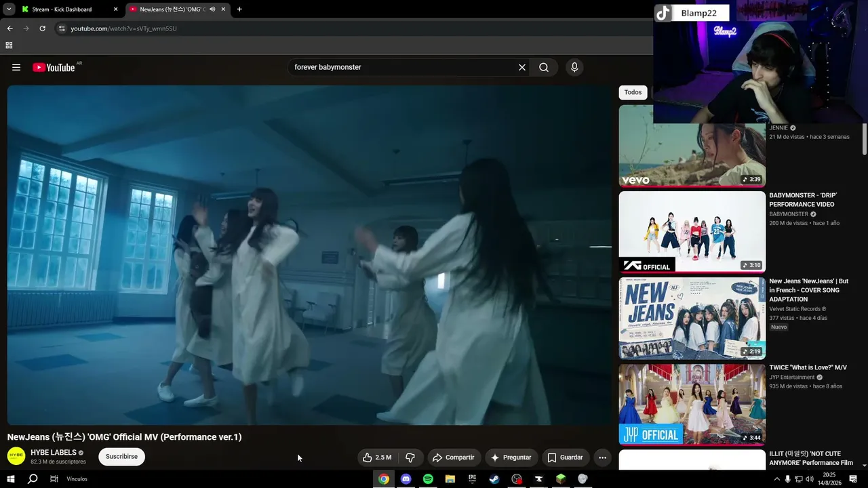Screen dimensions: 868x488
Task: Mute the NewJeans tab audio icon
Action: tap(212, 9)
